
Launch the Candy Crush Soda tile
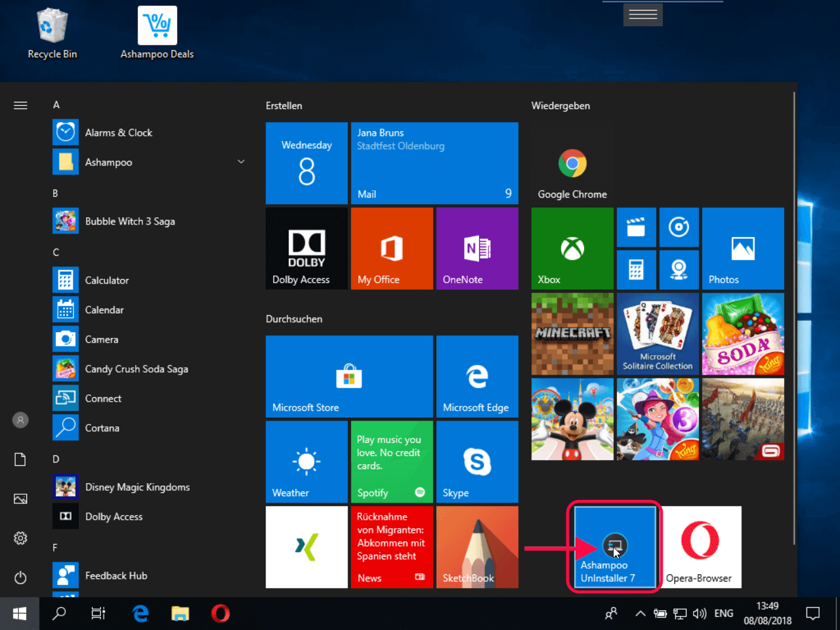pyautogui.click(x=743, y=334)
